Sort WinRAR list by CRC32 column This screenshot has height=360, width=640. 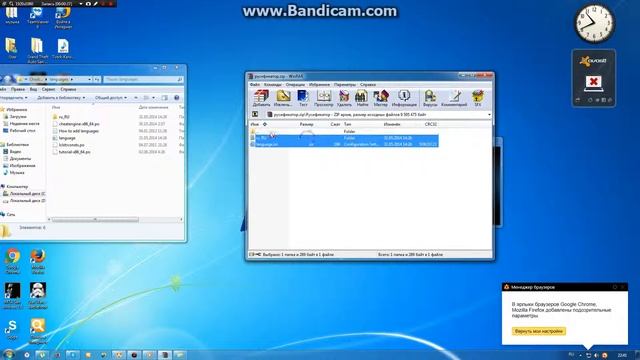431,124
